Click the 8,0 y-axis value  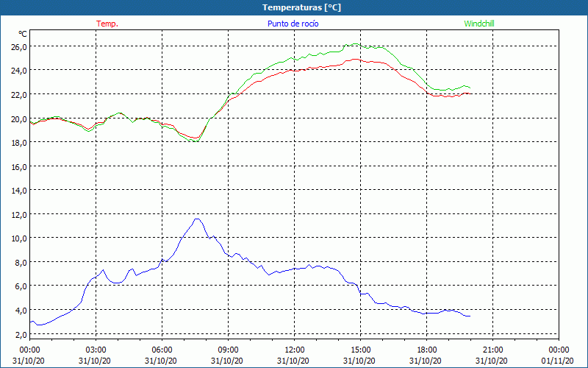coord(21,263)
